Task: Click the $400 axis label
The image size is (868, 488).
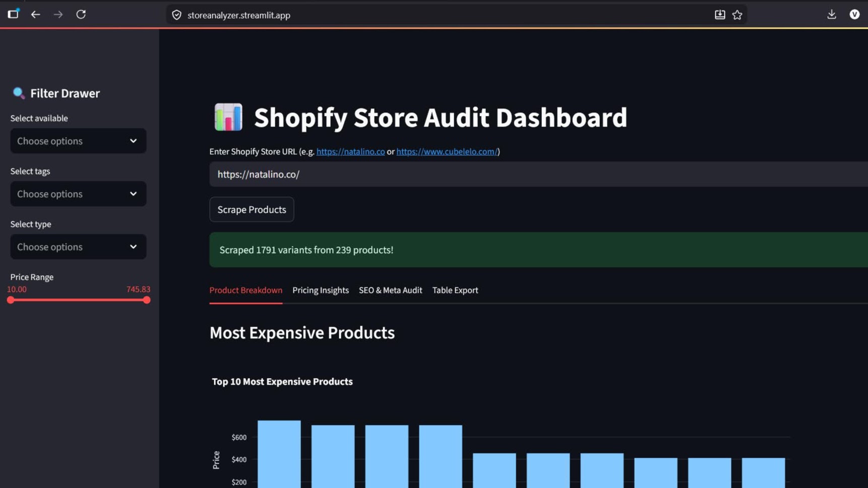Action: (x=239, y=460)
